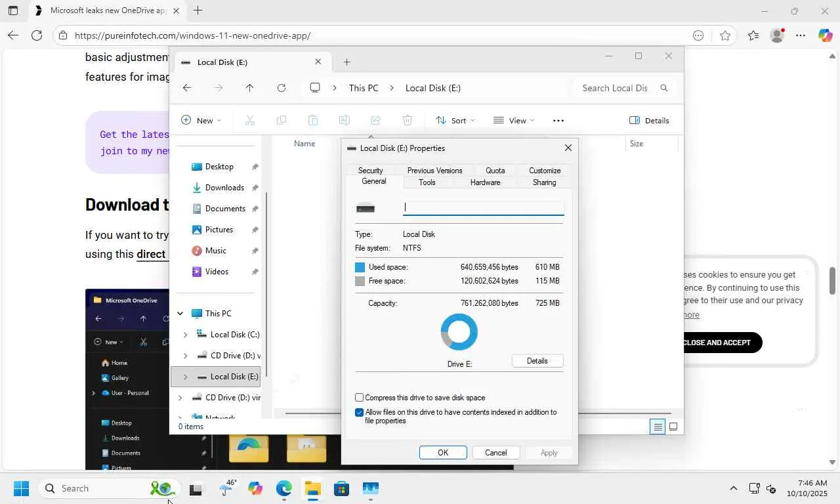Open Microsoft Store from taskbar
This screenshot has width=840, height=504.
point(341,488)
